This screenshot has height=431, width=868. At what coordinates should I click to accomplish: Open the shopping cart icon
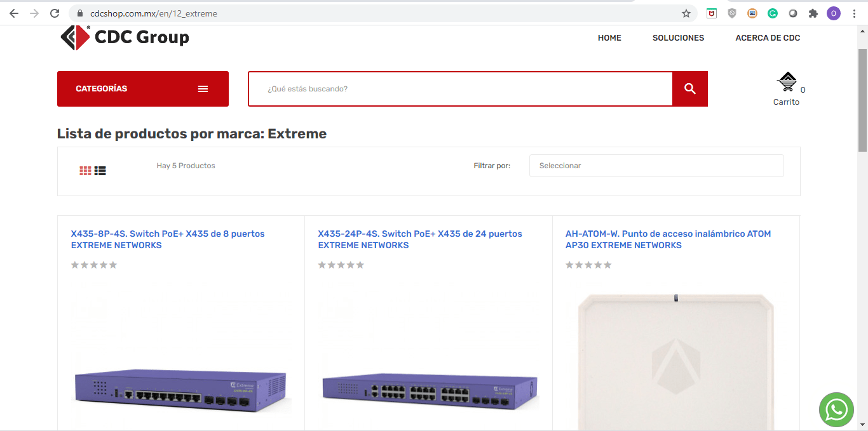(787, 83)
